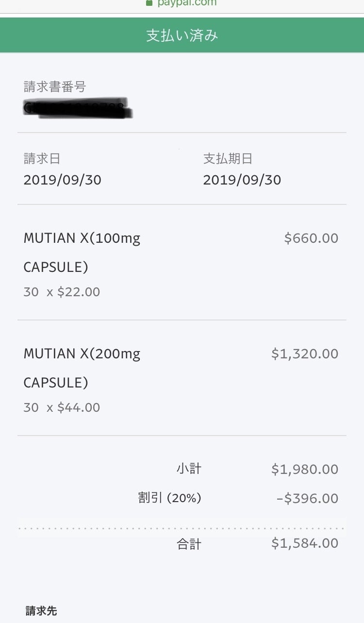Click the 30 x $44.00 quantity line

[62, 407]
